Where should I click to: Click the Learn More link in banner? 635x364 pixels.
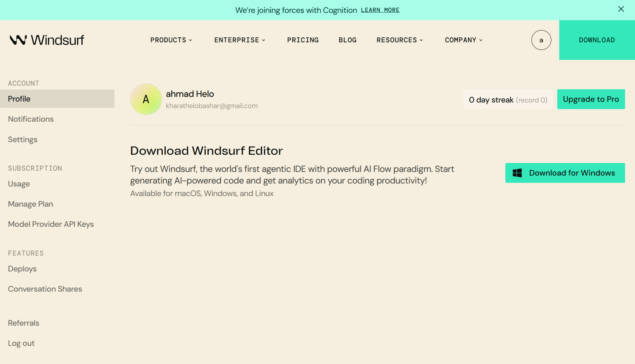(x=380, y=10)
